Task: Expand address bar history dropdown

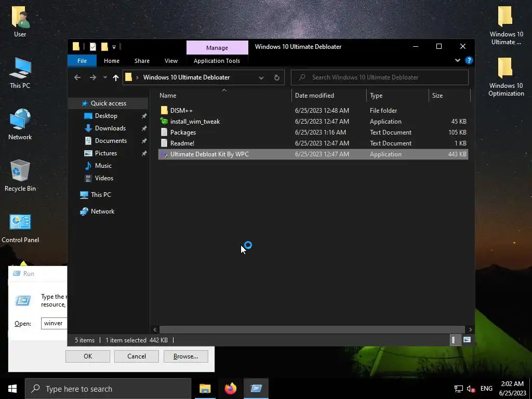Action: [261, 78]
